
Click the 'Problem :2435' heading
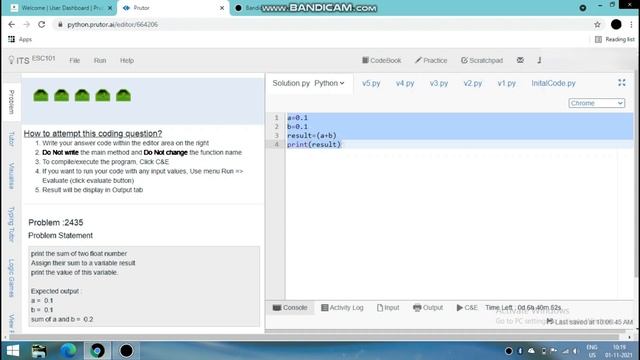tap(56, 222)
